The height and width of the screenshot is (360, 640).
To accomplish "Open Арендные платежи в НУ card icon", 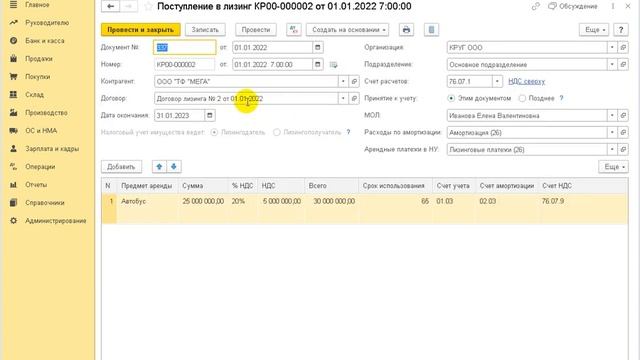I will coord(623,150).
